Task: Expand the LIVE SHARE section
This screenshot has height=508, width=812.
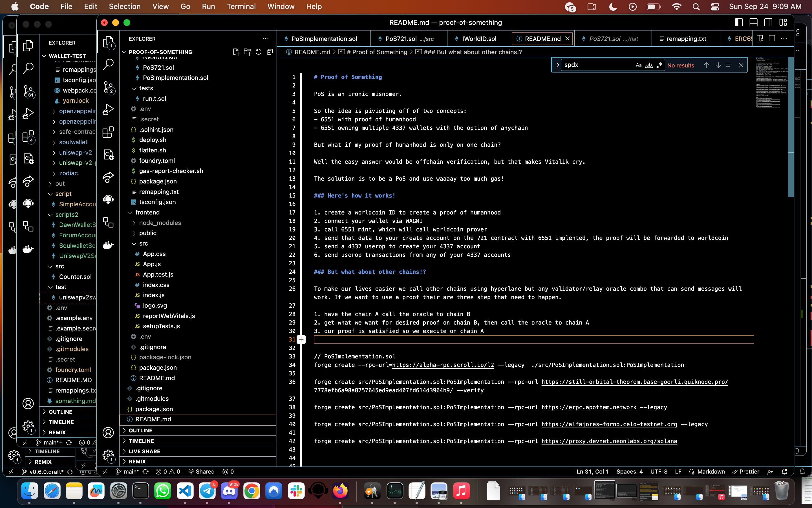Action: click(x=198, y=451)
